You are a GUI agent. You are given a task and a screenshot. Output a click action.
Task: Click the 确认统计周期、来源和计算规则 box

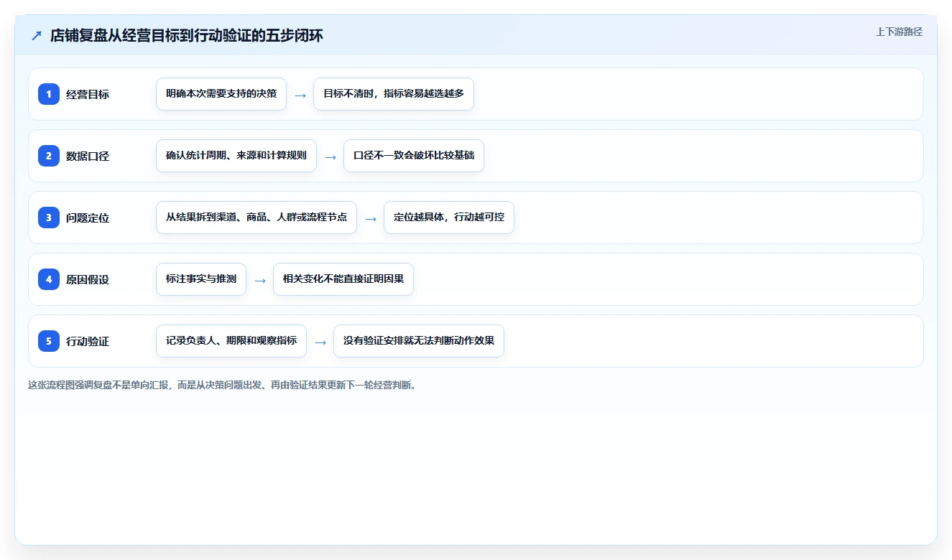tap(236, 156)
